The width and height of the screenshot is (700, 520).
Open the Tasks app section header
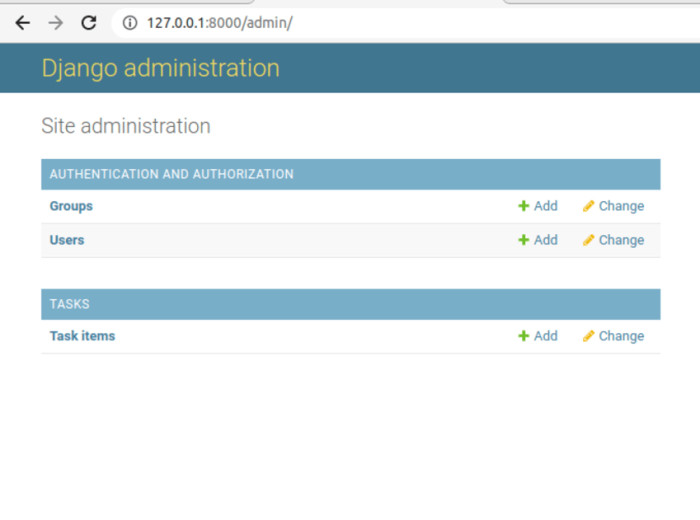[x=70, y=304]
